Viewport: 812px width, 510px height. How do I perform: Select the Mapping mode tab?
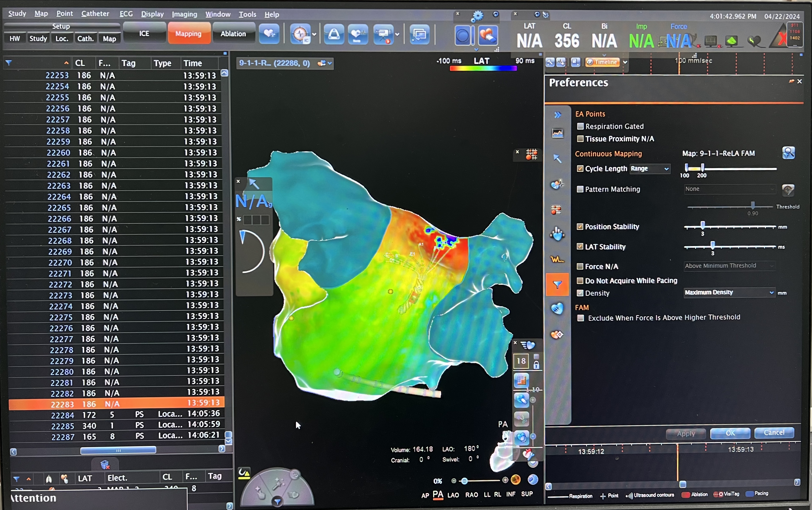tap(189, 34)
